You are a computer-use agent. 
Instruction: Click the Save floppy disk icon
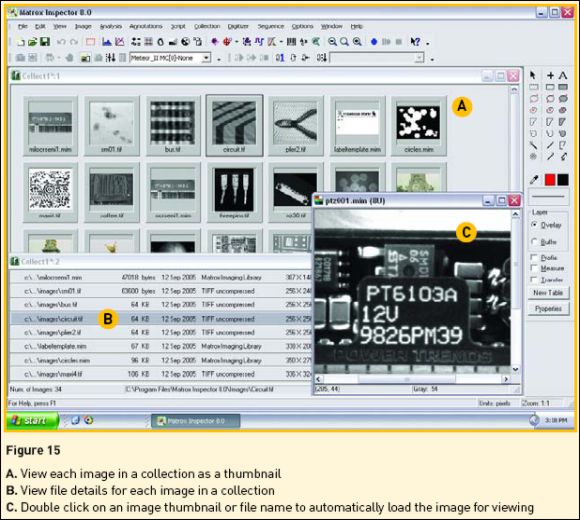[45, 42]
